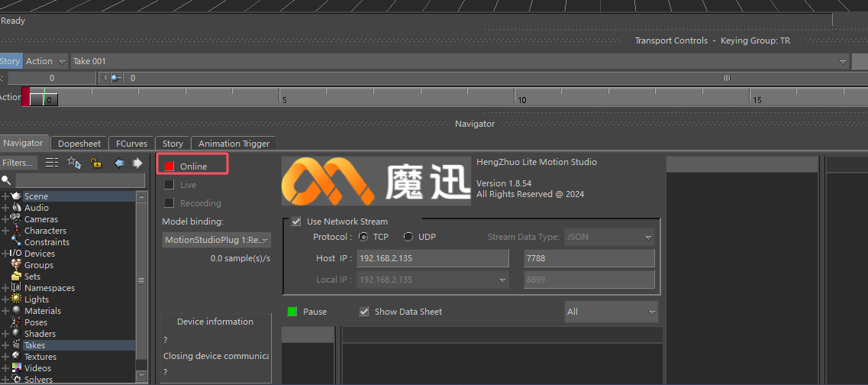Click the bookmark star icon in Navigator

point(74,163)
